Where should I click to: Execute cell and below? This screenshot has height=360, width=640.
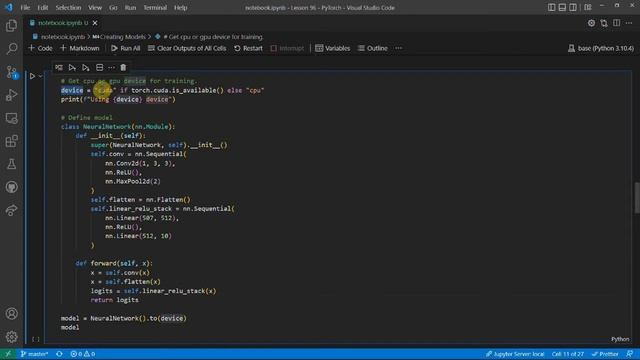tap(86, 67)
